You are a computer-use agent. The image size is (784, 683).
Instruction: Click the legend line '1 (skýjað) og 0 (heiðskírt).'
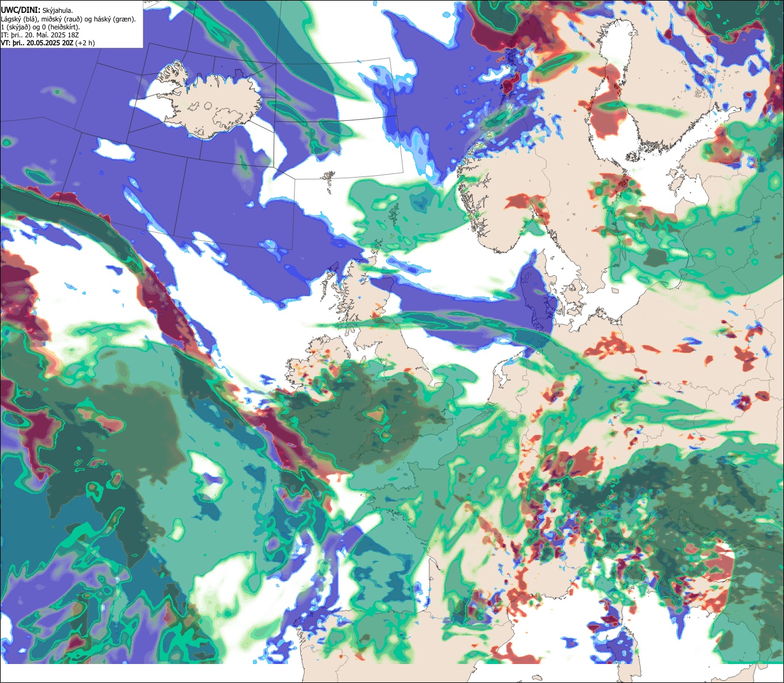click(x=40, y=27)
